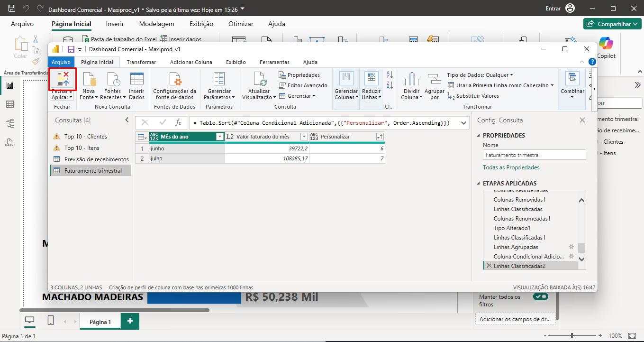Expand the Tipo de Dados dropdown

click(480, 75)
